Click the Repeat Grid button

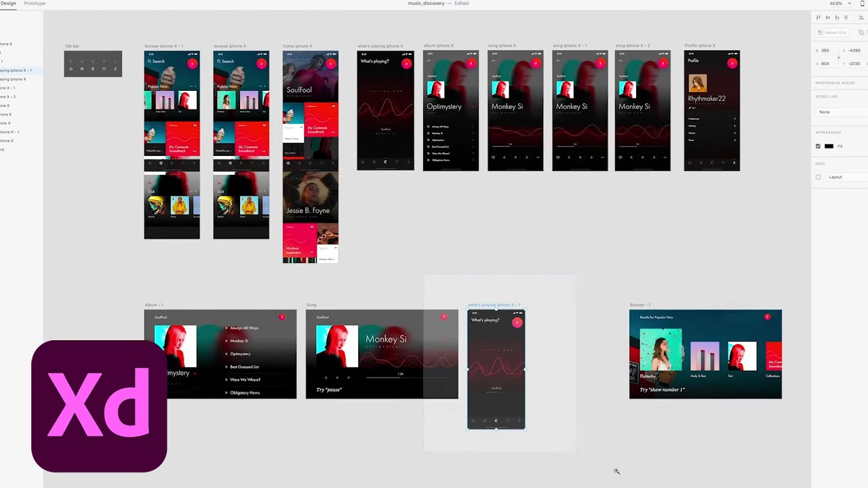(x=832, y=33)
